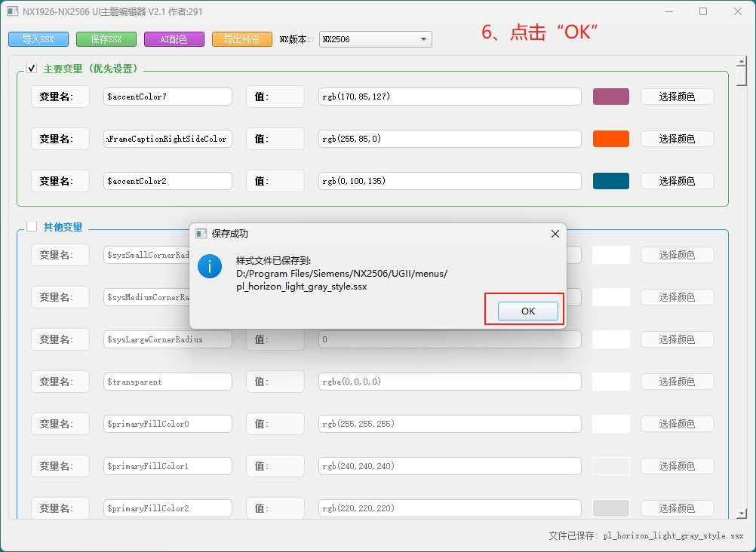The height and width of the screenshot is (552, 756).
Task: Click the green 保存SSX button
Action: (x=106, y=39)
